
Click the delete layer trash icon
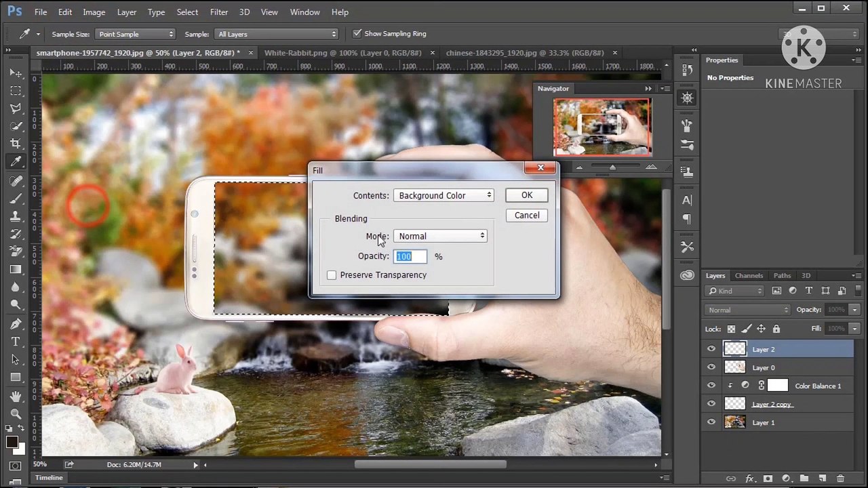[x=840, y=479]
